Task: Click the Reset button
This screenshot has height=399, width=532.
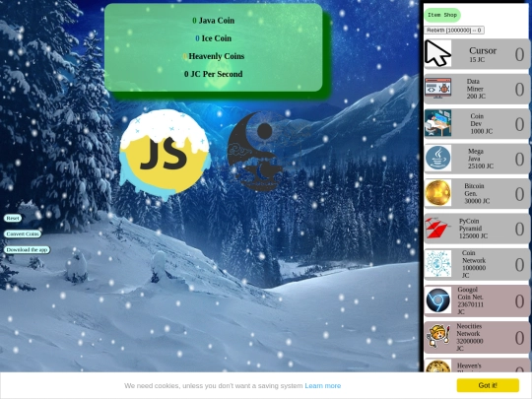Action: [13, 218]
